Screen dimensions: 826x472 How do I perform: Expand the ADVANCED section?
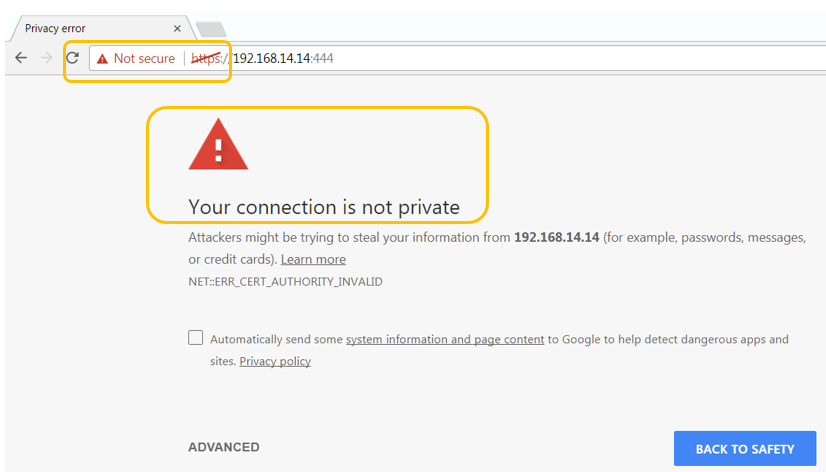(223, 447)
